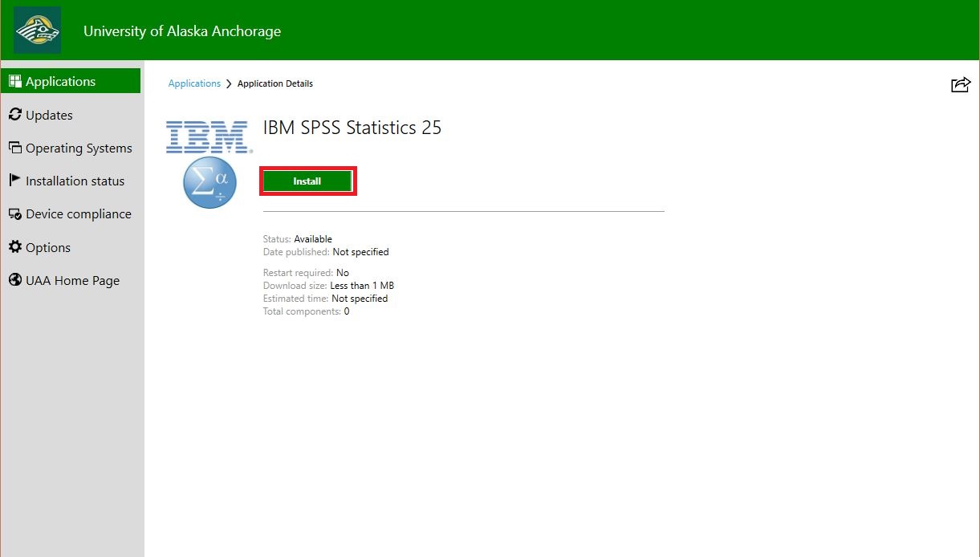
Task: Click the University of Alaska Anchorage title
Action: (182, 31)
